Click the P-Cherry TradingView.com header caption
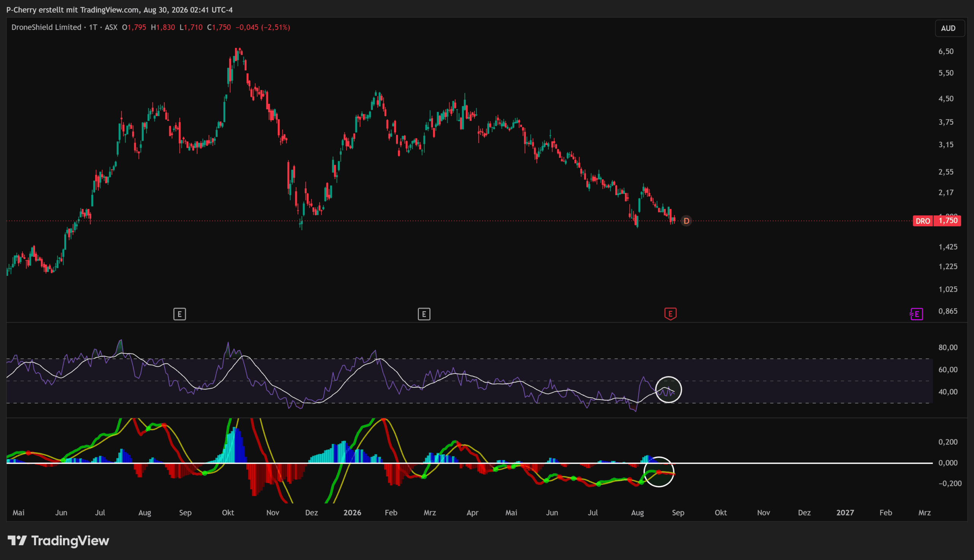 coord(119,10)
